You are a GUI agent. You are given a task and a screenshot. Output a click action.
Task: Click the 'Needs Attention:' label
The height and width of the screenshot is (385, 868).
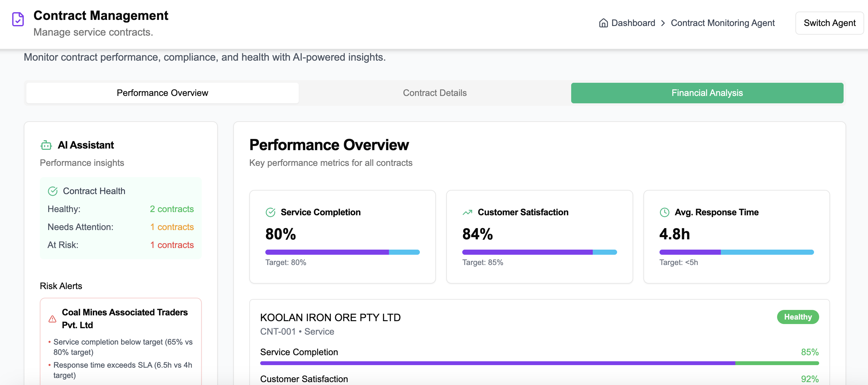pyautogui.click(x=80, y=227)
